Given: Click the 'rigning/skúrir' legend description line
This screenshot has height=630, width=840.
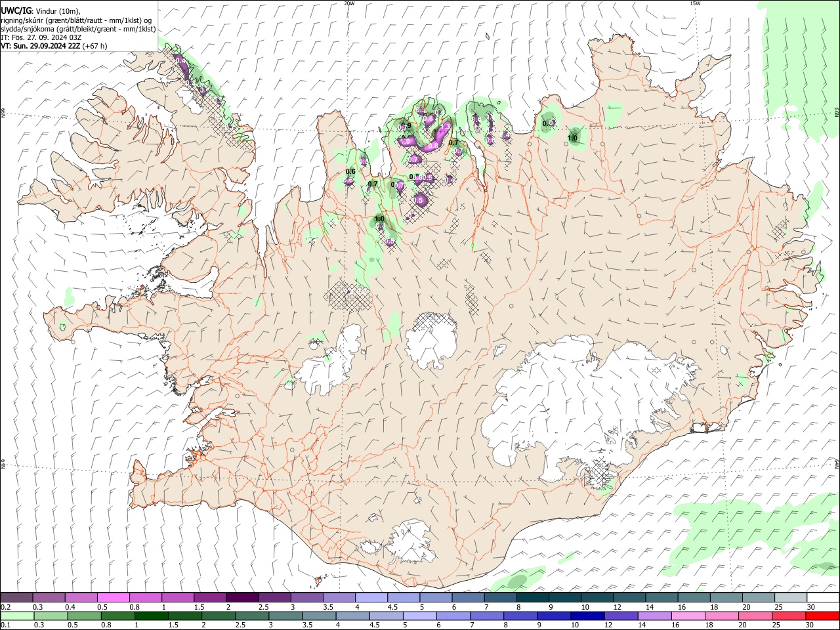Looking at the screenshot, I should click(x=76, y=20).
